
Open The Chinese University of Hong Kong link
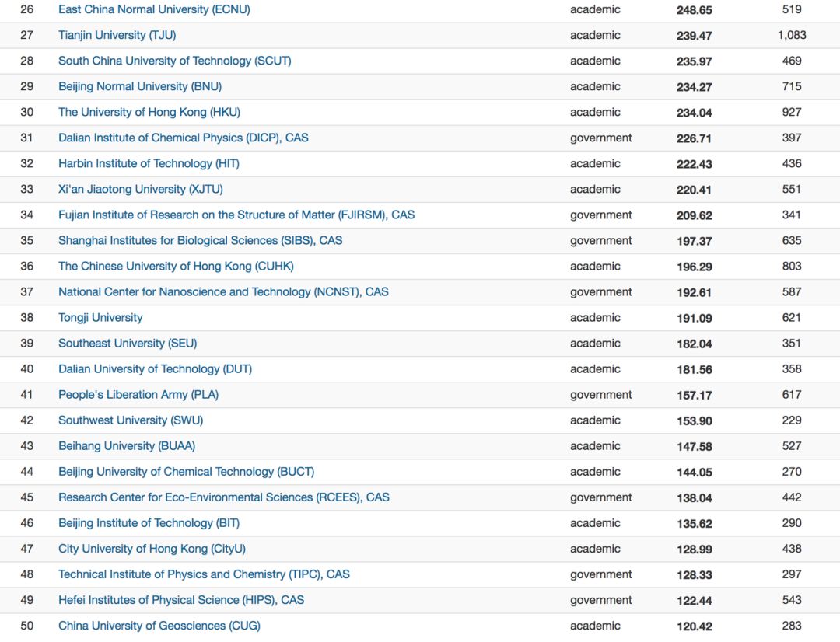(x=177, y=267)
